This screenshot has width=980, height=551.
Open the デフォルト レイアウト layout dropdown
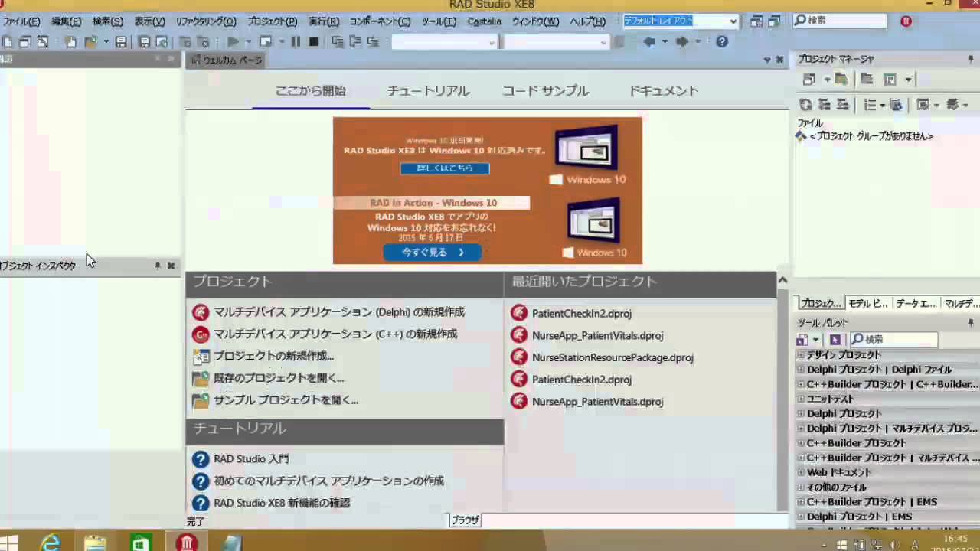click(x=733, y=21)
